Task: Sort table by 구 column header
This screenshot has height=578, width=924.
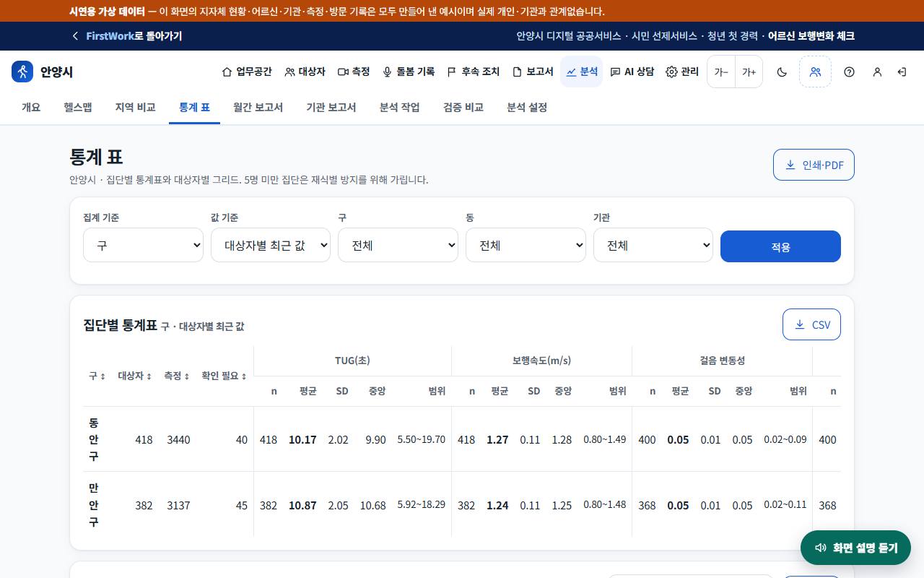Action: 97,376
